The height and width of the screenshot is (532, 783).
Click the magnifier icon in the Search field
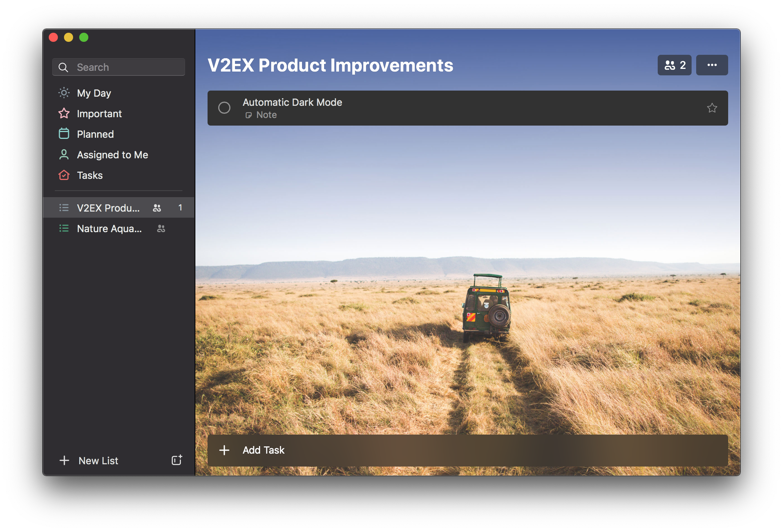[63, 67]
